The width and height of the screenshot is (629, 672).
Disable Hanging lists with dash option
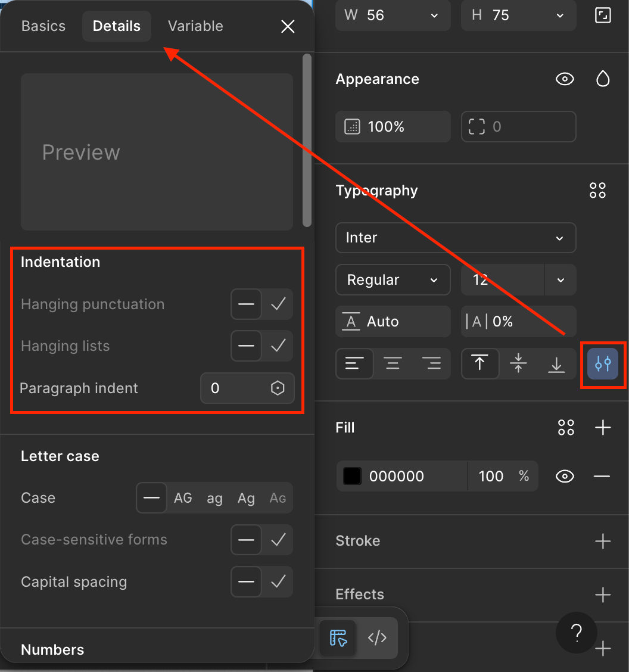[246, 346]
